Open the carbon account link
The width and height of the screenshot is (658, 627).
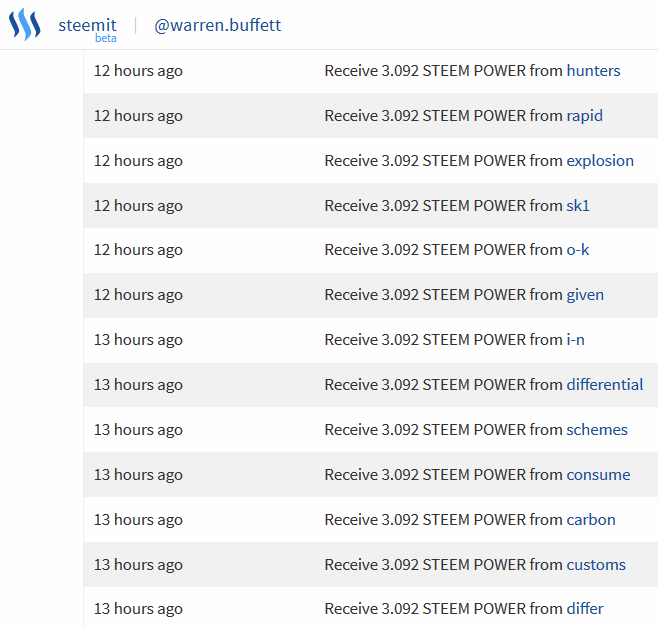[x=591, y=520]
